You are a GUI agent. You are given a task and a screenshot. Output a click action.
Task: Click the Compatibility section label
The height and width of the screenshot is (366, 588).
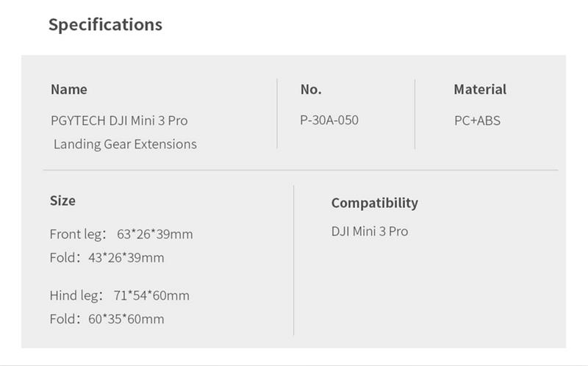374,203
